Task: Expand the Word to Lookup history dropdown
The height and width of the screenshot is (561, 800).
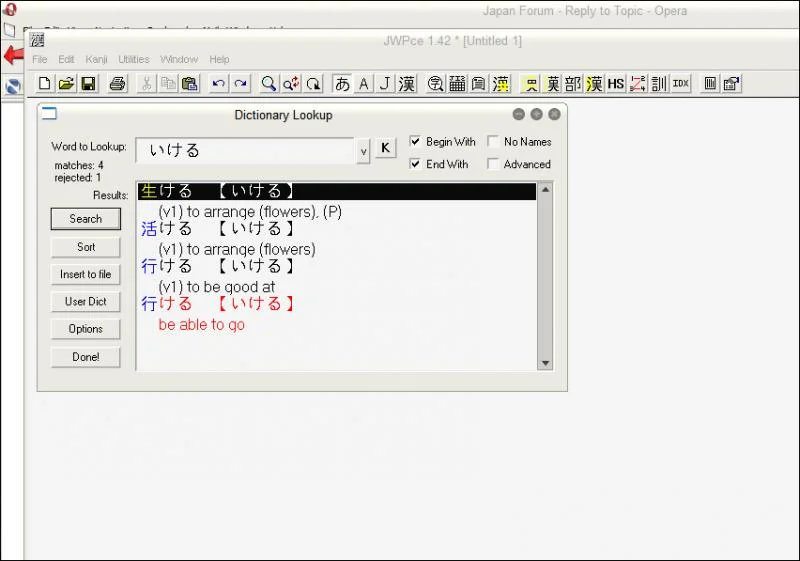Action: (x=363, y=151)
